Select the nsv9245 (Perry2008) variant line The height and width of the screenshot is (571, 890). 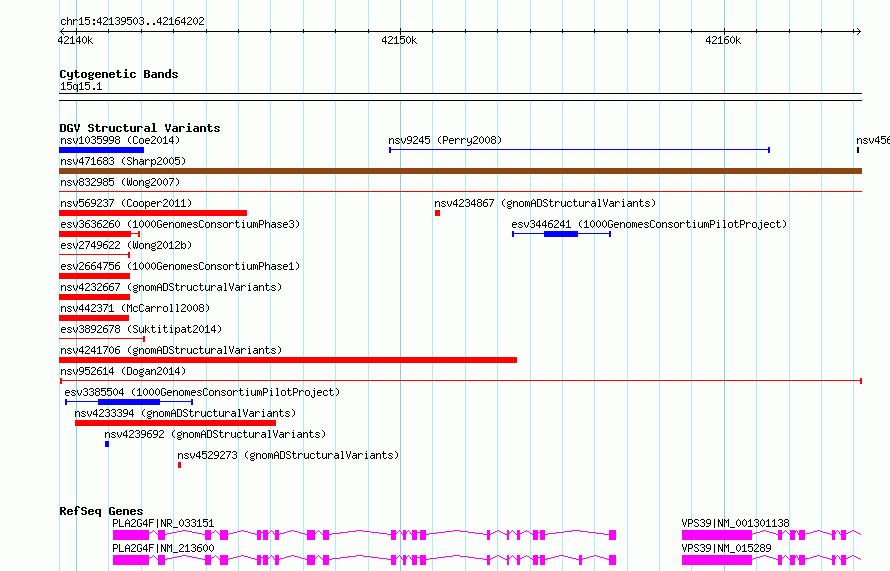(579, 150)
